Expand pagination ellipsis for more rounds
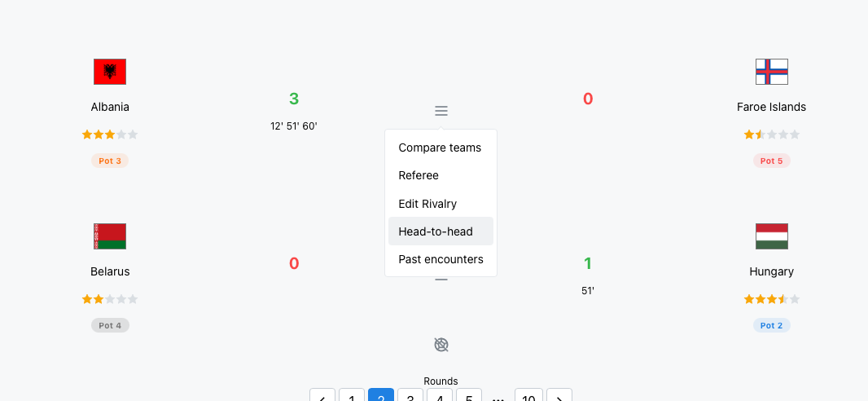 (x=498, y=397)
